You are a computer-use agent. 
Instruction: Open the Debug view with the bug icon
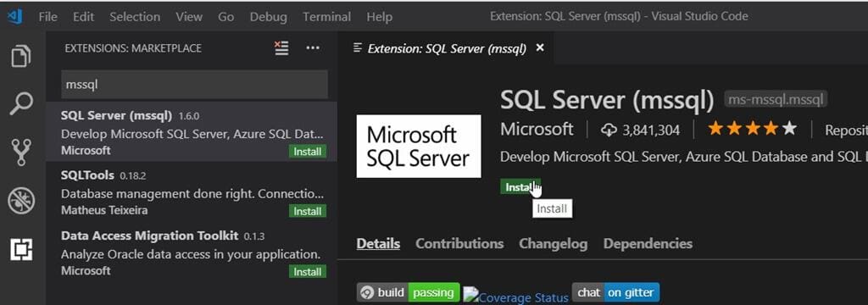click(21, 201)
